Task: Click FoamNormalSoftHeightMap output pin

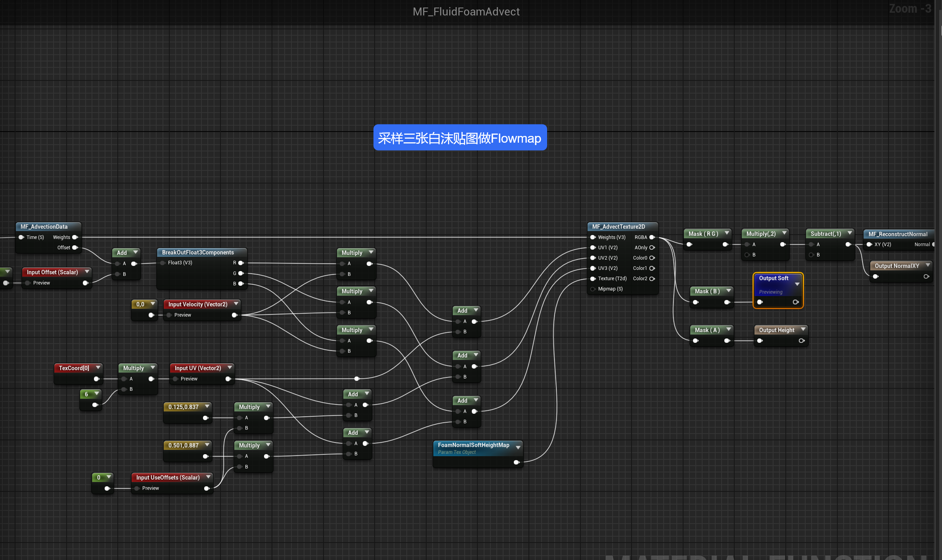Action: [x=516, y=463]
